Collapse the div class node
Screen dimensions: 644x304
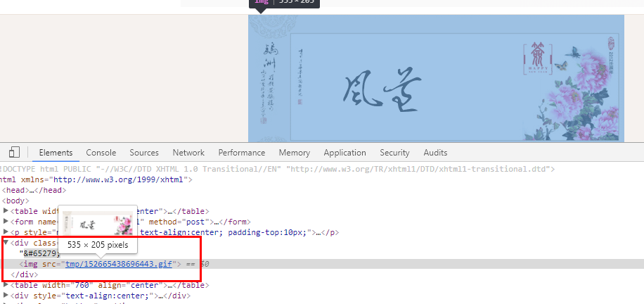coord(6,243)
